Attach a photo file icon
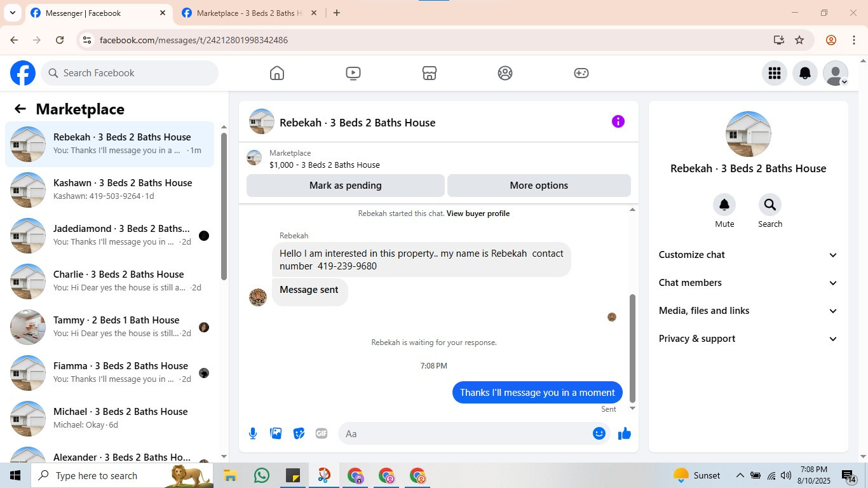The width and height of the screenshot is (868, 488). tap(276, 433)
